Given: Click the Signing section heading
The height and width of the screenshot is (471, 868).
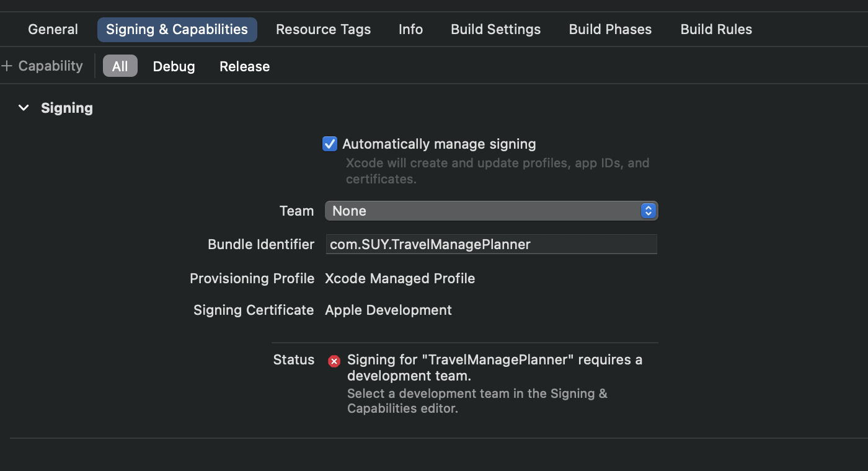Looking at the screenshot, I should 67,108.
